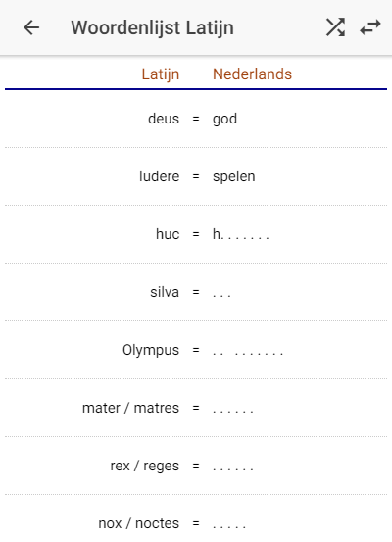
Task: Tap the Latin entry rex / reges
Action: [145, 466]
